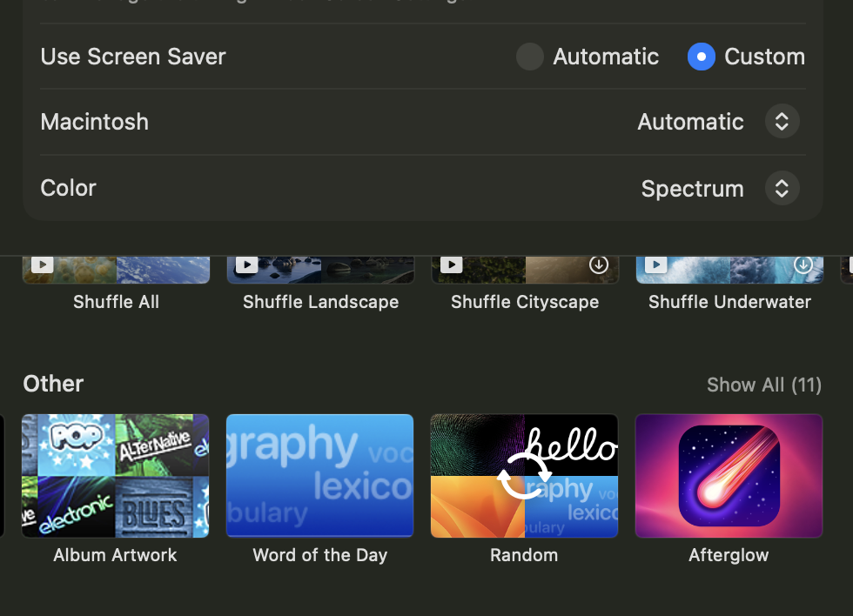The height and width of the screenshot is (616, 853).
Task: Select the Custom radio button
Action: tap(702, 57)
